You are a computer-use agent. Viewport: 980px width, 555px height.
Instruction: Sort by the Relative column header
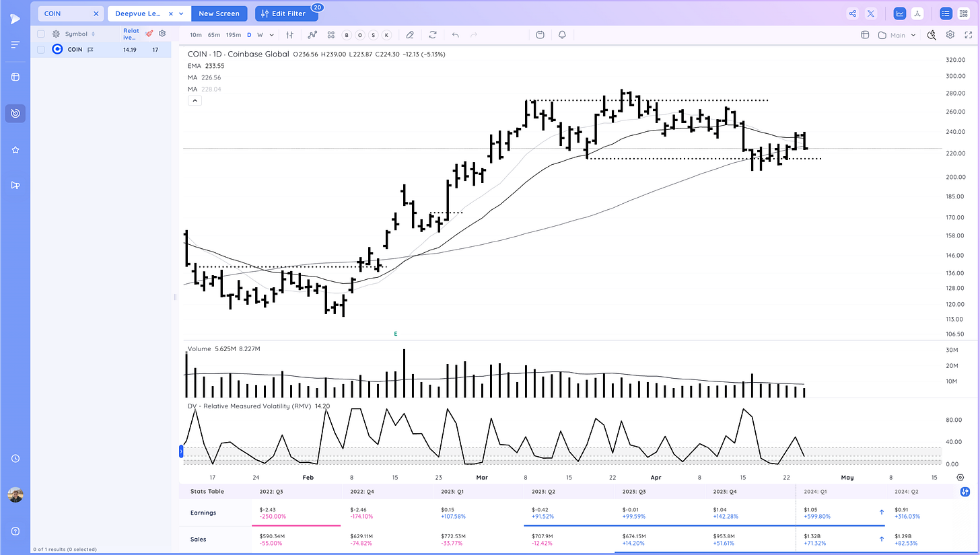131,34
